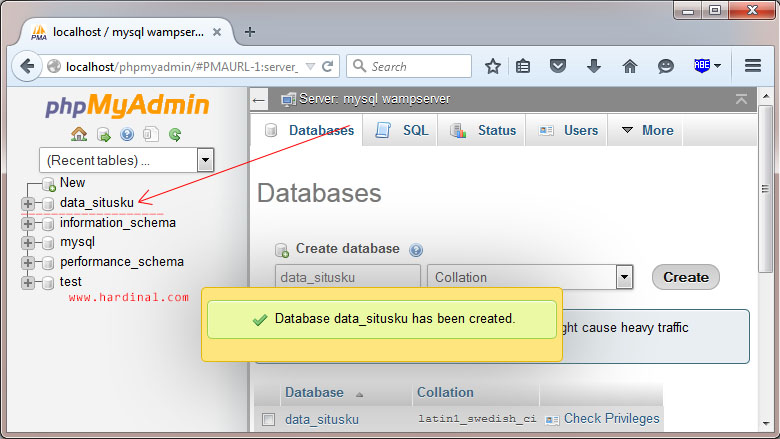Click the scrollbar up arrow
Viewport: 780px width, 439px height.
point(766,96)
